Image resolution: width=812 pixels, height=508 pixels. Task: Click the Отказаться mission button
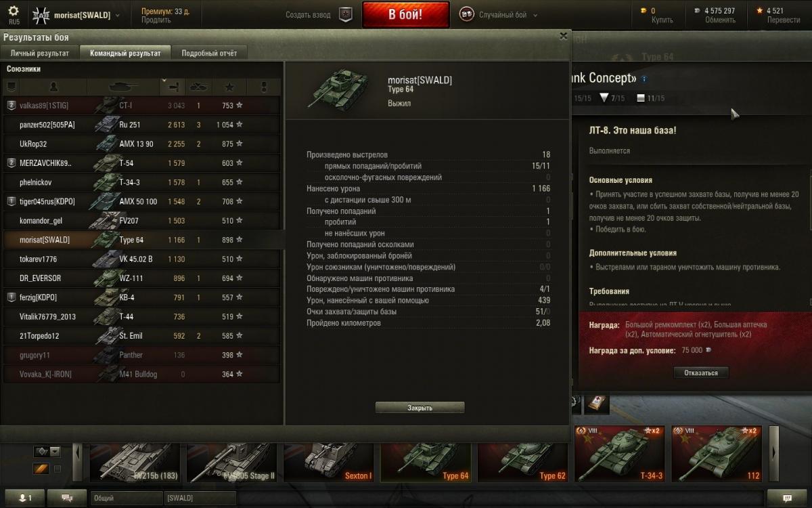tap(701, 373)
